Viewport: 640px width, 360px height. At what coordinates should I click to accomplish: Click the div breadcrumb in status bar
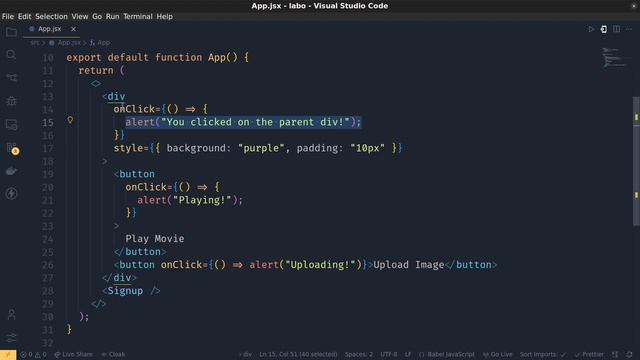pos(245,355)
